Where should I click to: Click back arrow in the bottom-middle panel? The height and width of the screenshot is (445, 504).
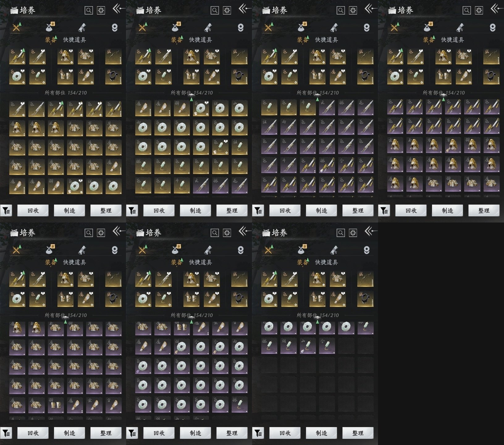click(x=244, y=231)
